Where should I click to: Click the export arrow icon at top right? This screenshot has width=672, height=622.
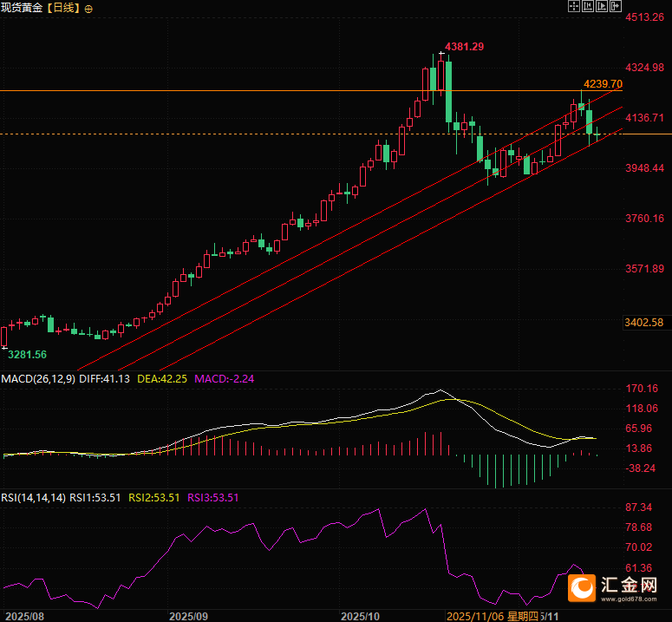(616, 6)
